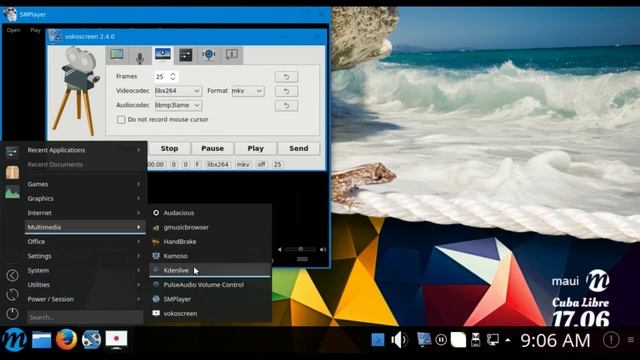The width and height of the screenshot is (640, 360).
Task: Open the SMPlayer Play menu
Action: (36, 30)
